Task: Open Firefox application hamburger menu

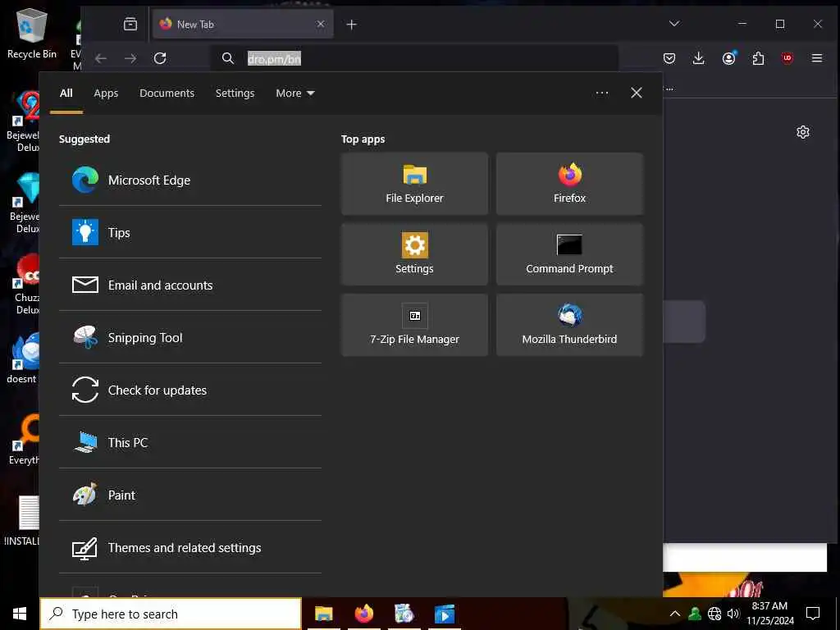Action: tap(817, 58)
